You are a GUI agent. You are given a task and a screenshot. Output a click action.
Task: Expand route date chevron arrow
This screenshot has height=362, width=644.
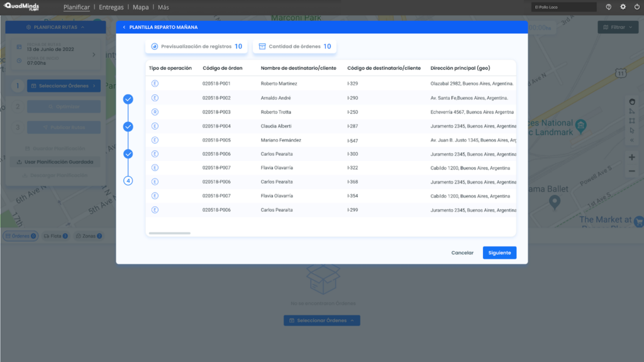point(94,55)
